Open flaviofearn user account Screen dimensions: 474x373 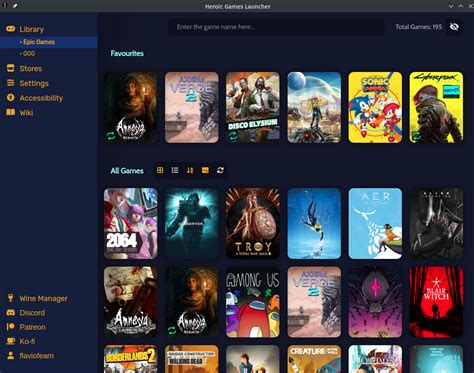coord(36,356)
